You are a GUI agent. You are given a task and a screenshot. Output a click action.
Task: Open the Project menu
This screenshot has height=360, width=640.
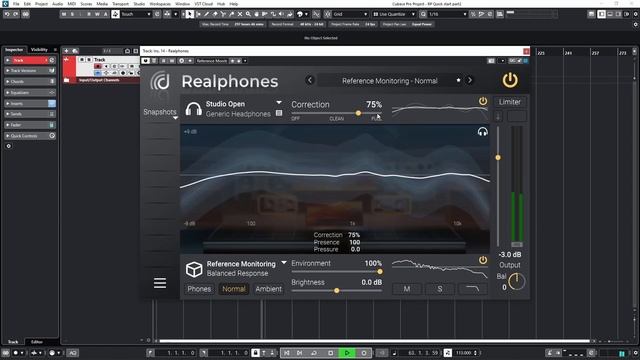[41, 4]
